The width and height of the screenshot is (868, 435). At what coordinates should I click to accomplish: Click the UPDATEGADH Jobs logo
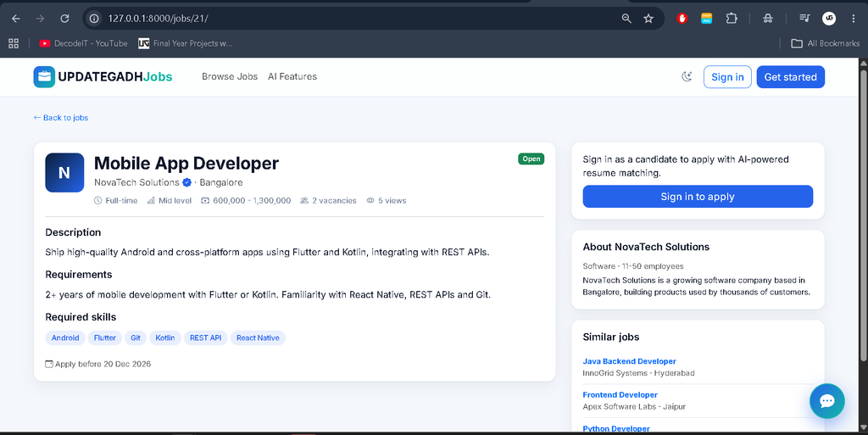103,77
